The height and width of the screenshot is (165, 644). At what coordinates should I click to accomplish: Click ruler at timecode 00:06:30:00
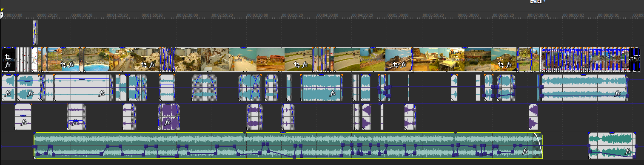tap(468, 15)
